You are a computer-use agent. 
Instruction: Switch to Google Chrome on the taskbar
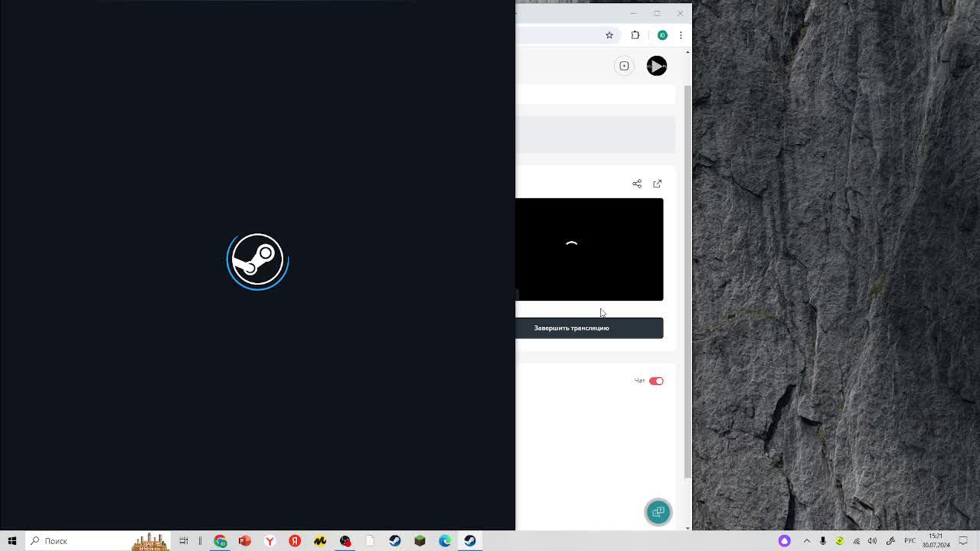coord(220,541)
